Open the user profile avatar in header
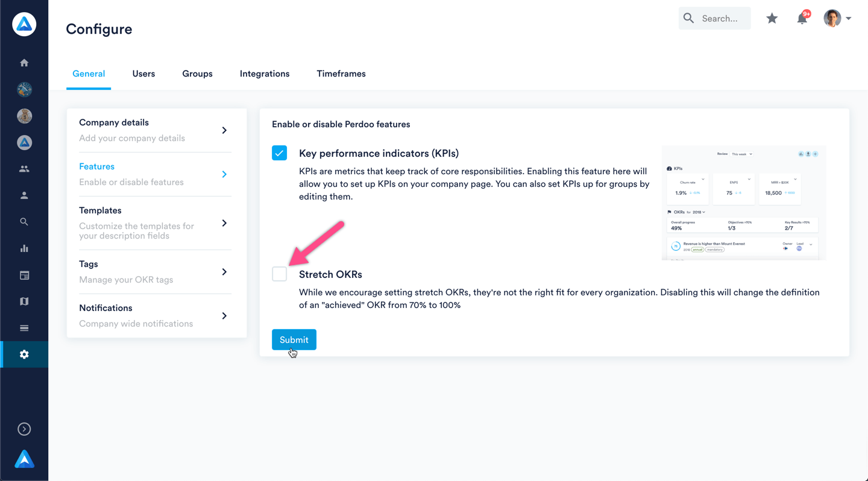 832,18
